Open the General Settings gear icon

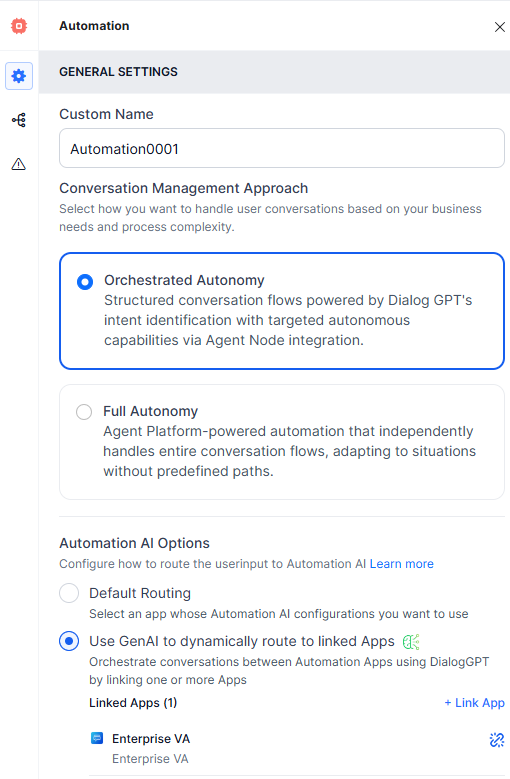(19, 76)
